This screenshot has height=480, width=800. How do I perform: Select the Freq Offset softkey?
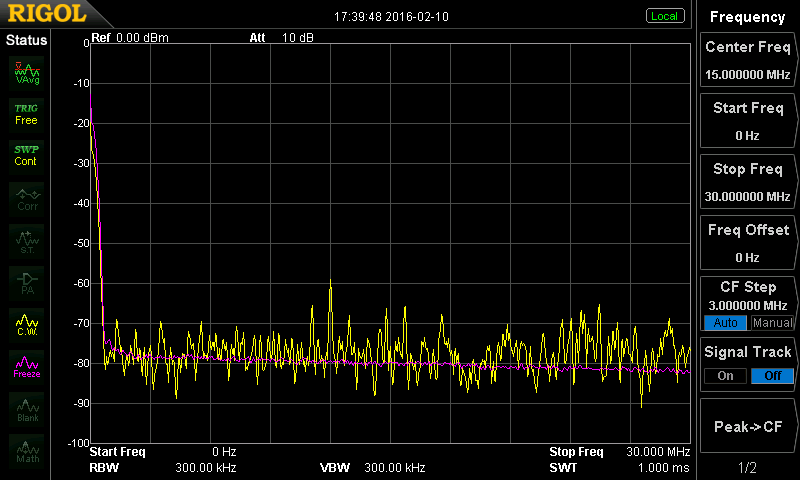tap(747, 241)
